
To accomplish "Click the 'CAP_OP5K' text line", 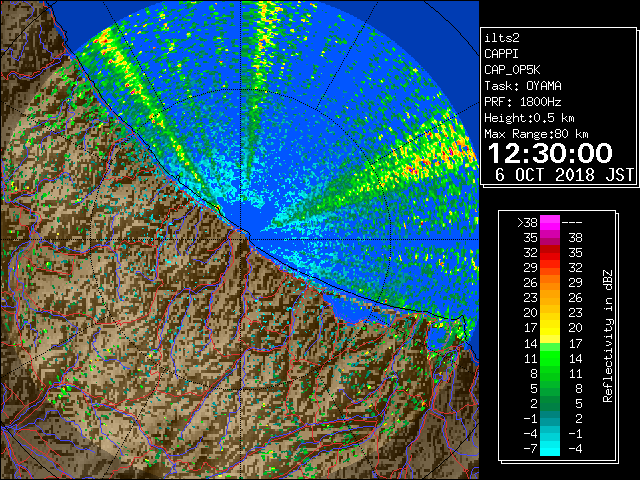I will 512,70.
